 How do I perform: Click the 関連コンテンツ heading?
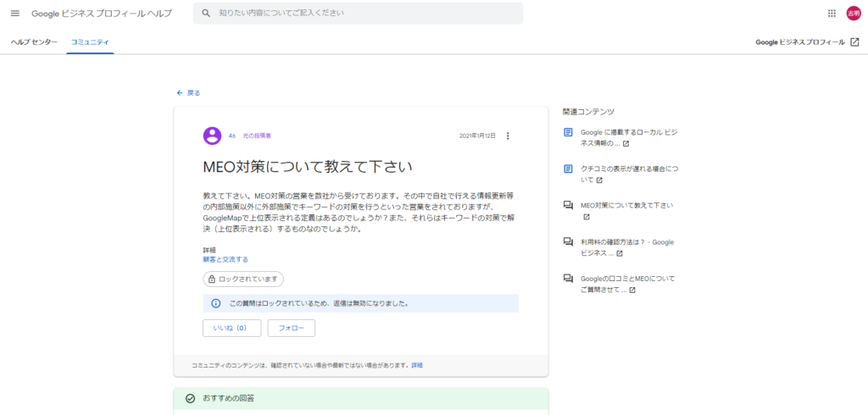588,111
